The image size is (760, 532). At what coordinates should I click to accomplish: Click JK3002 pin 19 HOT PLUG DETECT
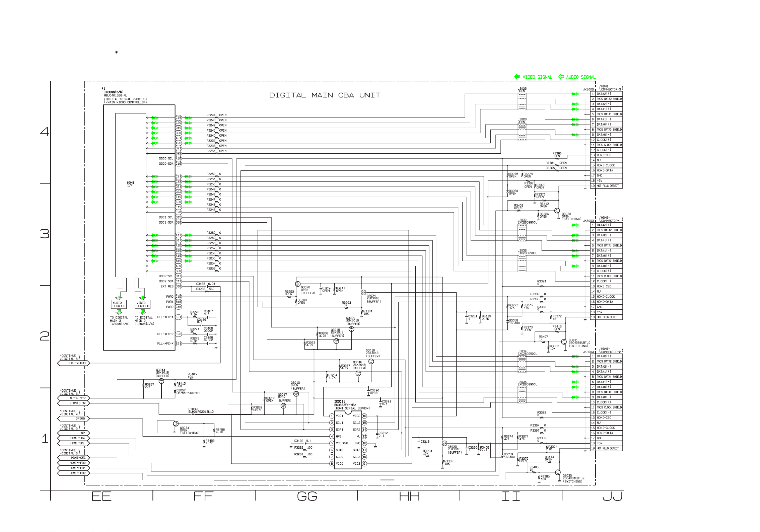(x=607, y=186)
